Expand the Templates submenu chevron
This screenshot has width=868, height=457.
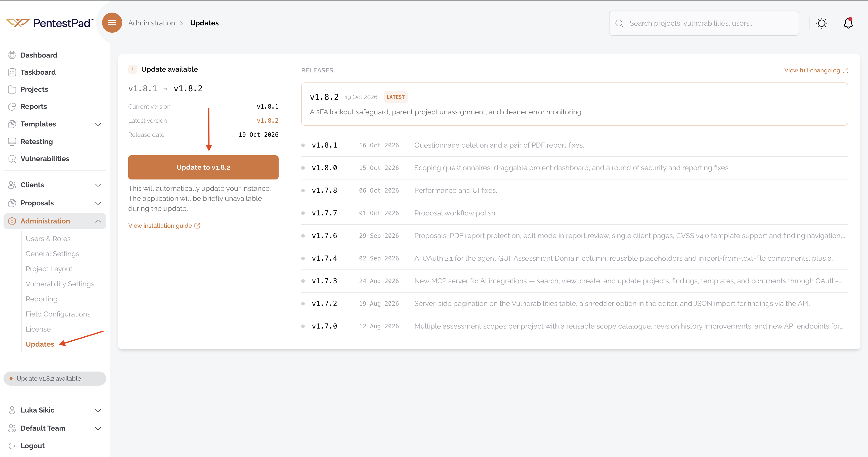tap(98, 124)
